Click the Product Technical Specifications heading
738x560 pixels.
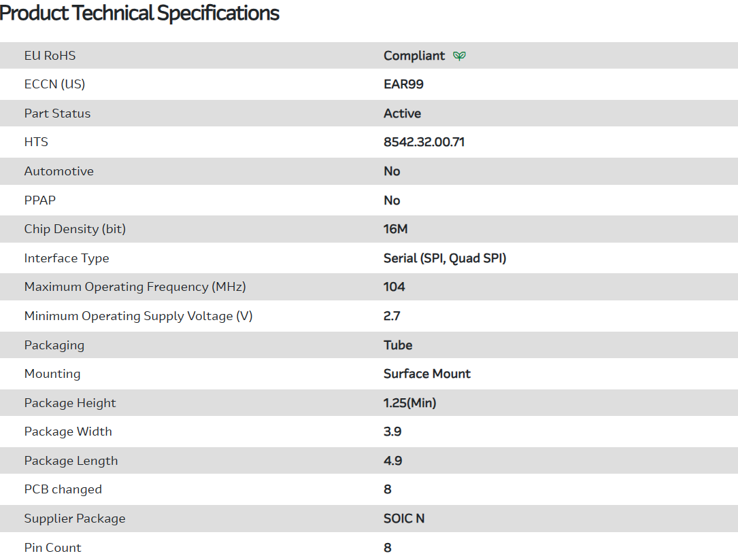[139, 13]
